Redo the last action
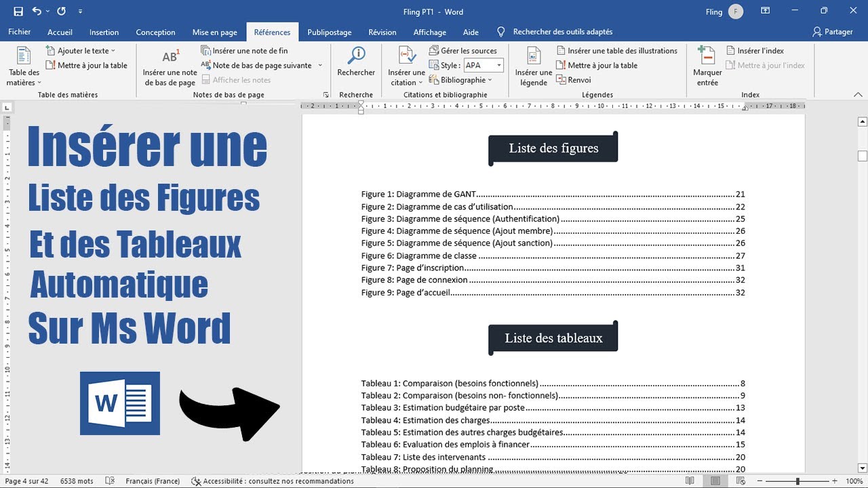Screen dimensions: 868x488 (62, 12)
